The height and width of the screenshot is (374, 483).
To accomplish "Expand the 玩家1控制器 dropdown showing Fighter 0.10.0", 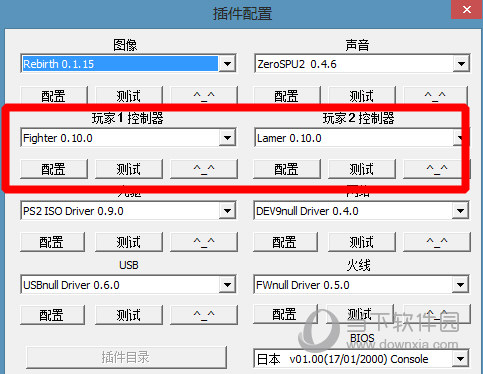I will tap(128, 137).
